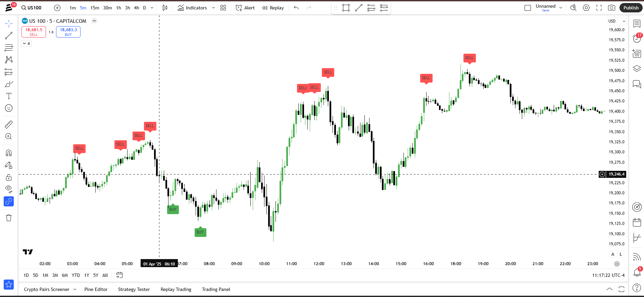Open watchlist and details panel
This screenshot has width=644, height=297.
pos(637,23)
